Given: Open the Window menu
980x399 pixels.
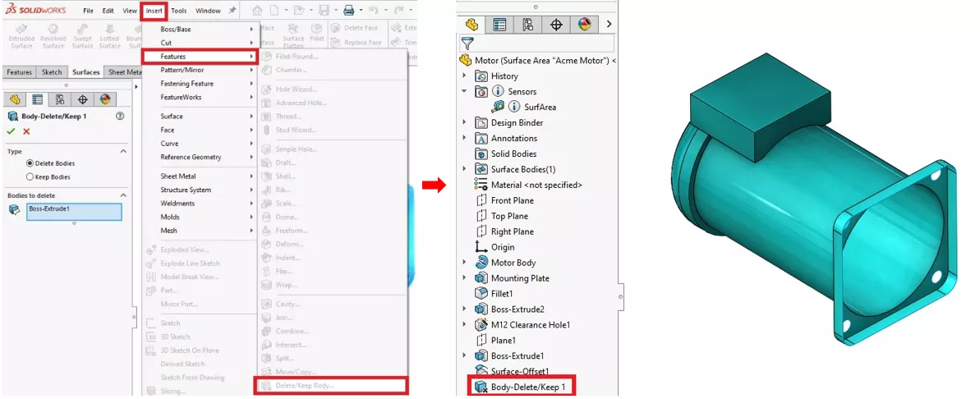Looking at the screenshot, I should point(208,11).
